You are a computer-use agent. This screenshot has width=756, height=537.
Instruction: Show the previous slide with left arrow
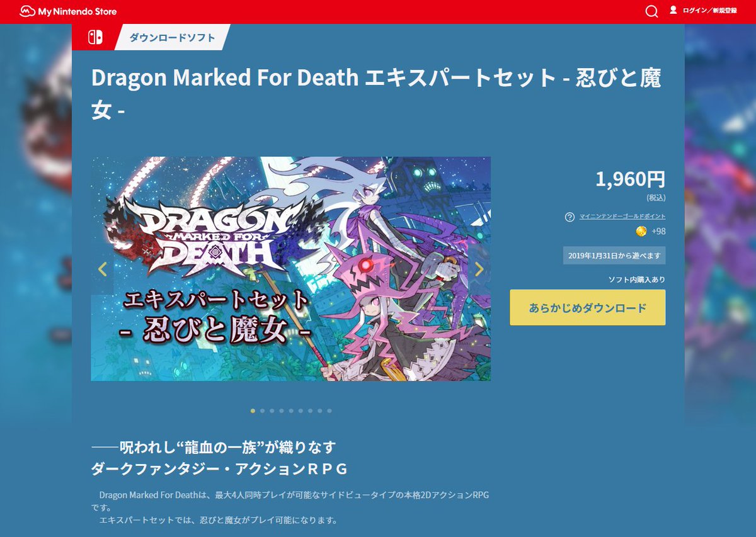tap(103, 269)
